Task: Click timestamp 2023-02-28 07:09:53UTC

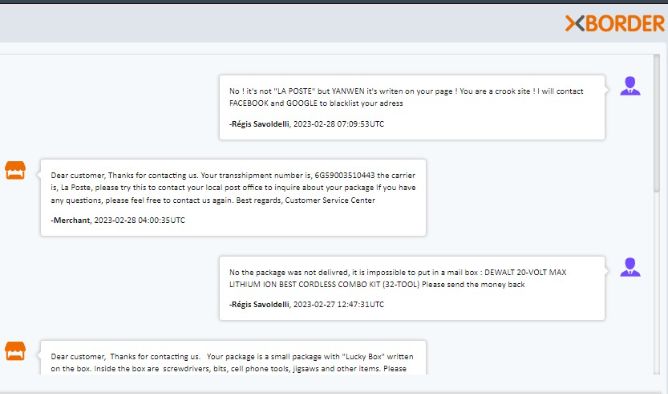Action: click(339, 124)
